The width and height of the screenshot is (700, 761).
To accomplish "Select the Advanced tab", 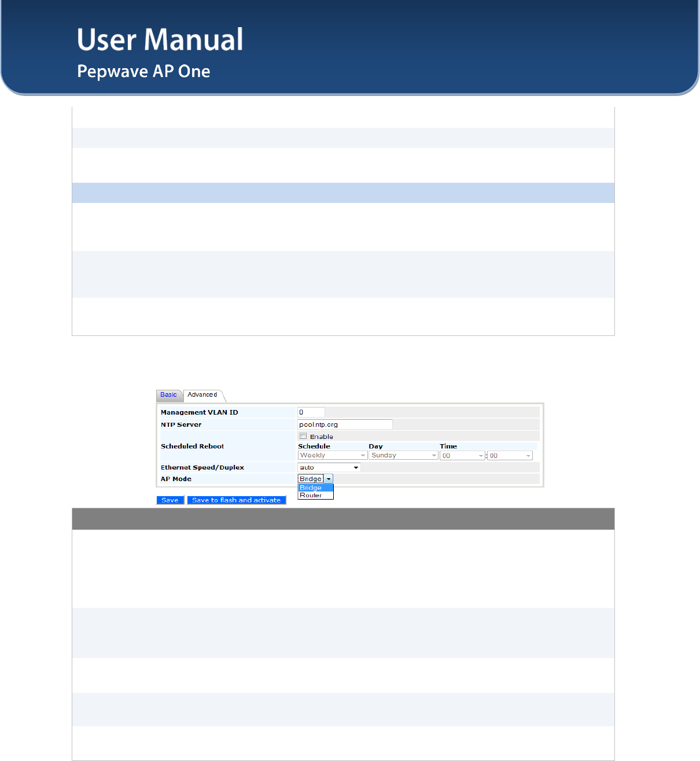I will (x=202, y=395).
